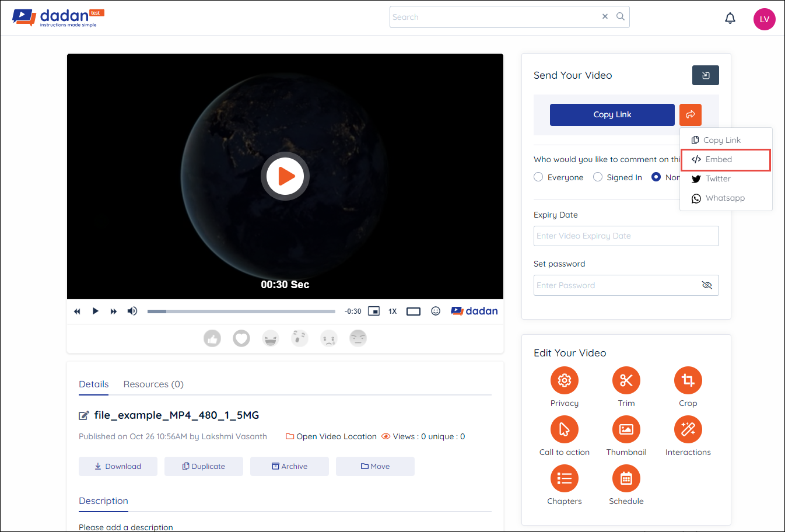Screen dimensions: 785x532
Task: Click 'Please add a description' text
Action: (x=126, y=527)
